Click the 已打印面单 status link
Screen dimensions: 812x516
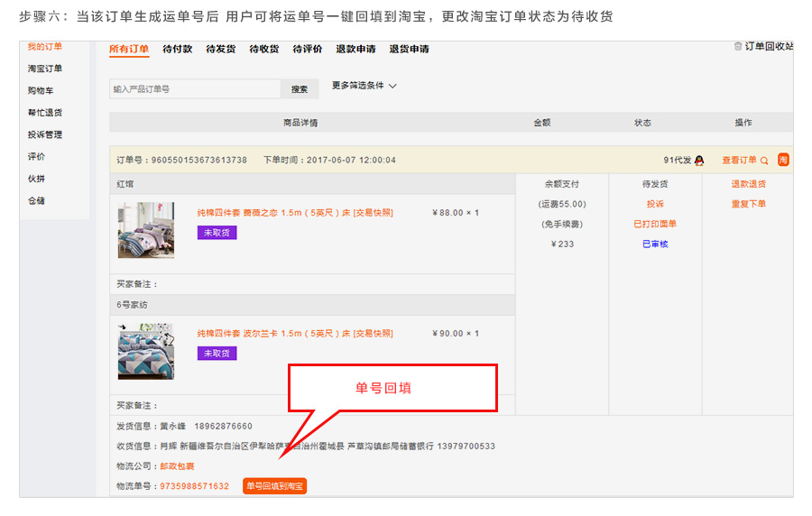click(655, 224)
